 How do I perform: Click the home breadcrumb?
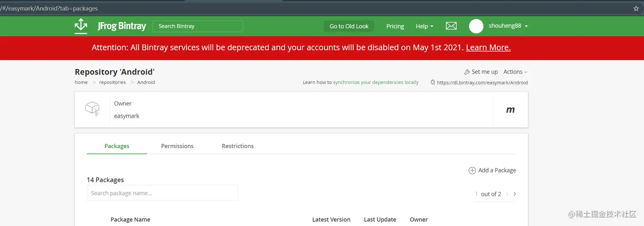coord(81,83)
